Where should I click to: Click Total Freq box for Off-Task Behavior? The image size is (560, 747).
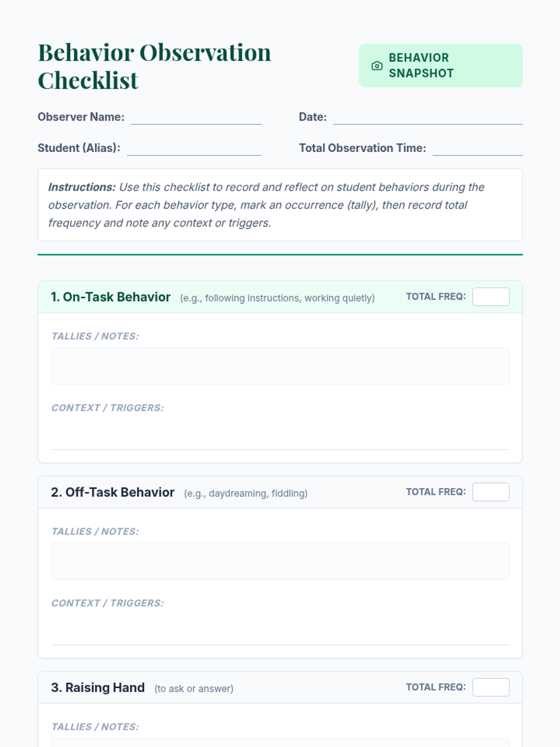point(491,492)
